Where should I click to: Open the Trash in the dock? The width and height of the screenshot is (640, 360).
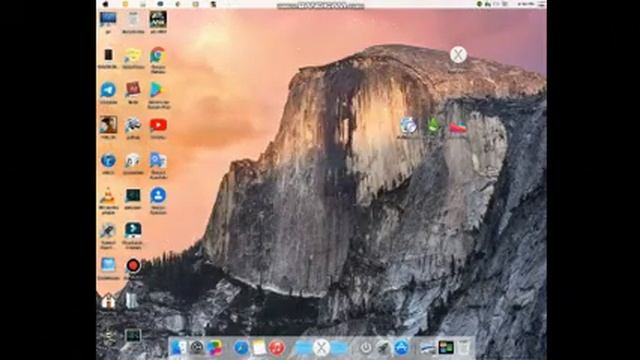pyautogui.click(x=464, y=348)
